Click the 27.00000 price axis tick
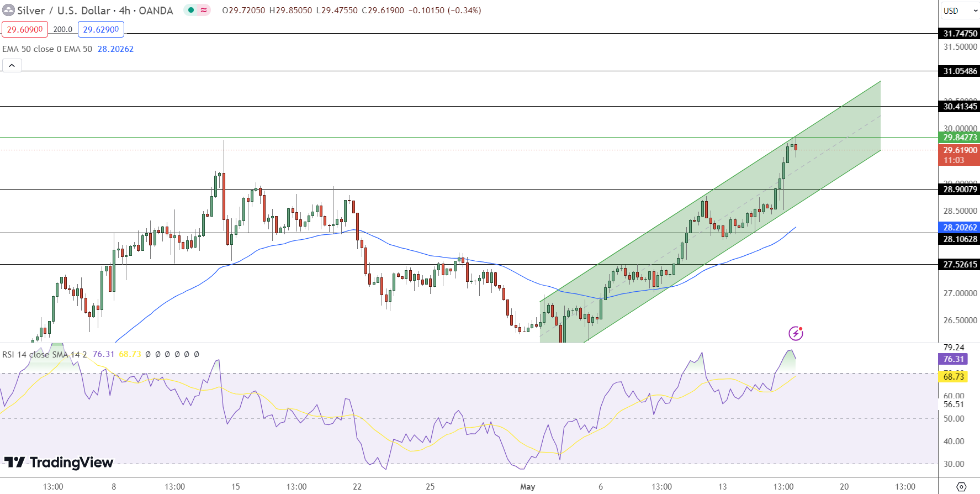Screen dimensions: 980x494 point(960,293)
